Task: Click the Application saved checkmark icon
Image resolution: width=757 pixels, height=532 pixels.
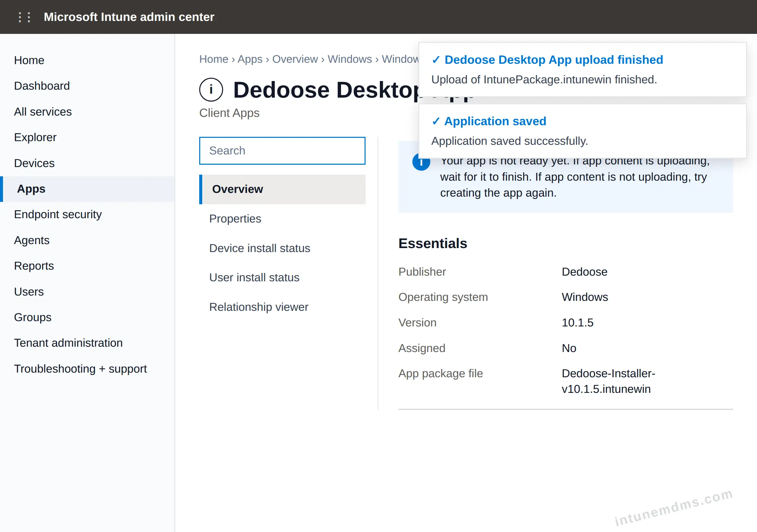Action: tap(436, 121)
